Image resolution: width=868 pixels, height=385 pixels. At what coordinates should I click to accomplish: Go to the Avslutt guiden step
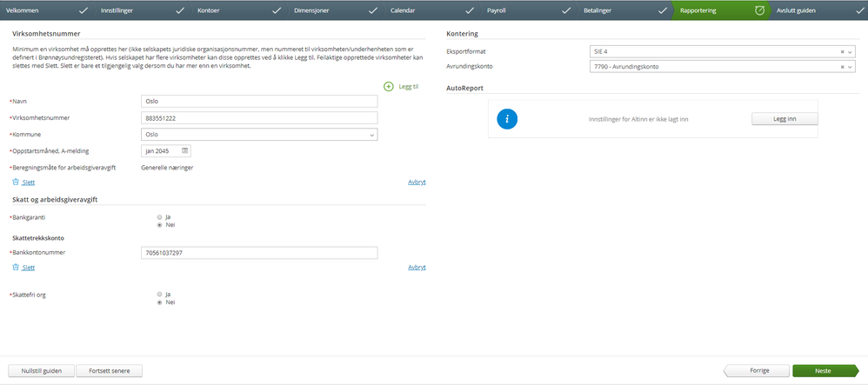818,10
